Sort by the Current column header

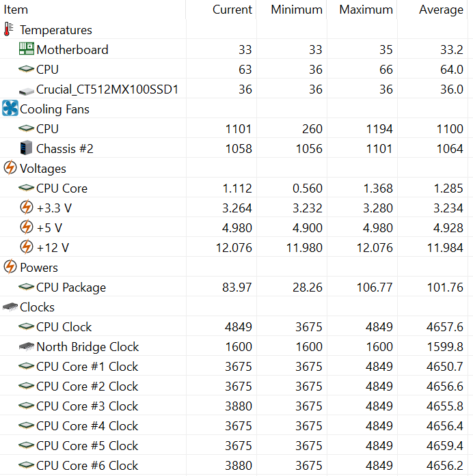point(232,10)
